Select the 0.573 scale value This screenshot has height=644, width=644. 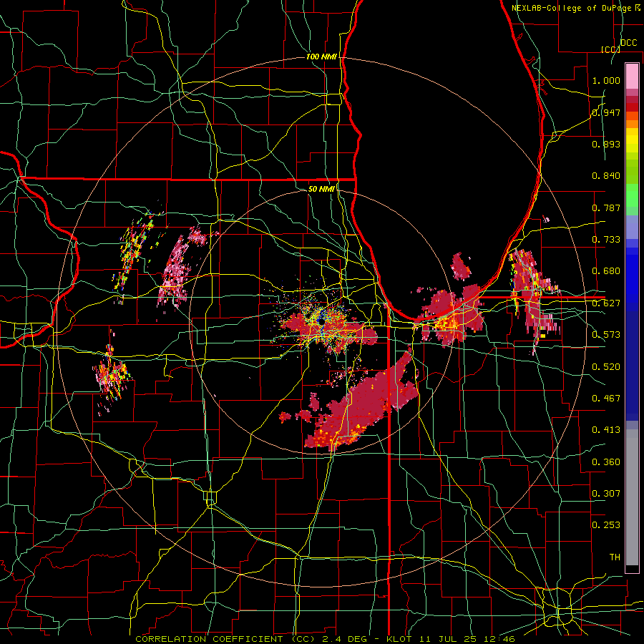tap(606, 335)
